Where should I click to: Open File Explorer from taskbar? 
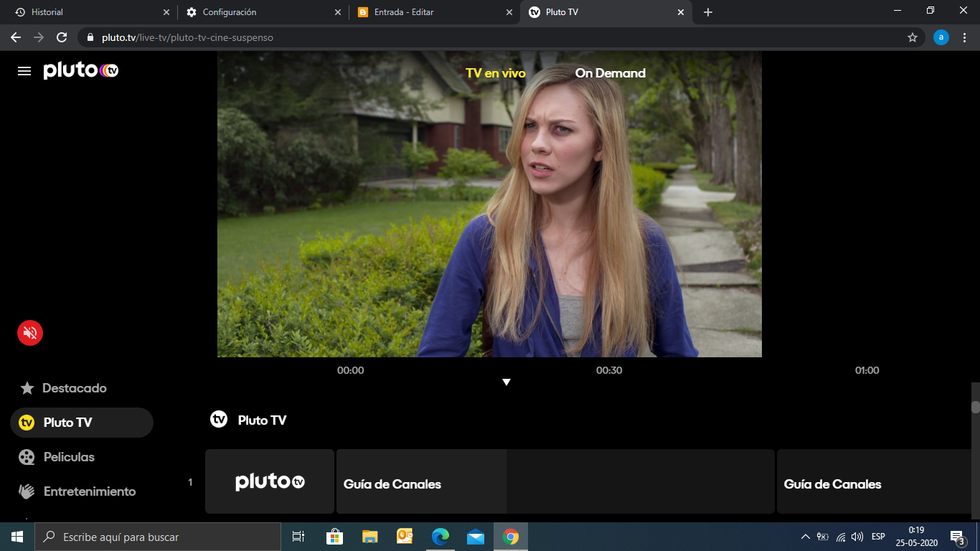[369, 537]
